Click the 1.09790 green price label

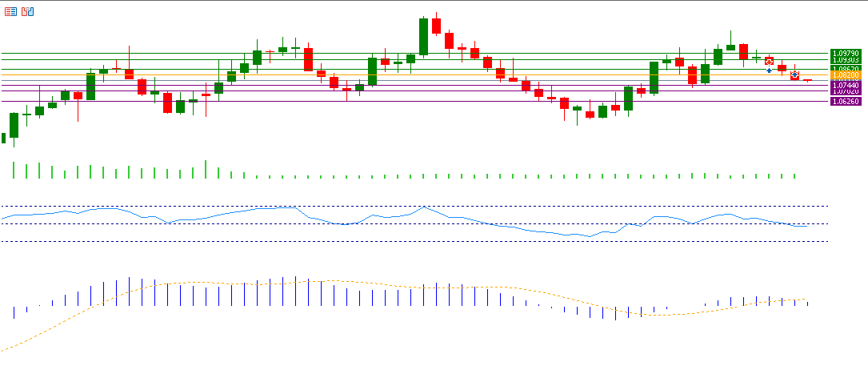coord(845,53)
